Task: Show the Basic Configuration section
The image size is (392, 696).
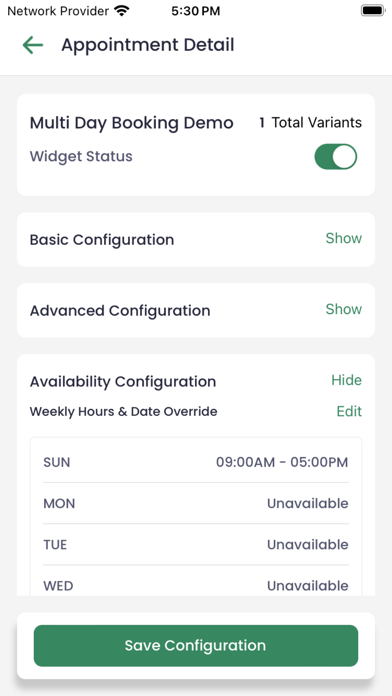Action: pyautogui.click(x=344, y=238)
